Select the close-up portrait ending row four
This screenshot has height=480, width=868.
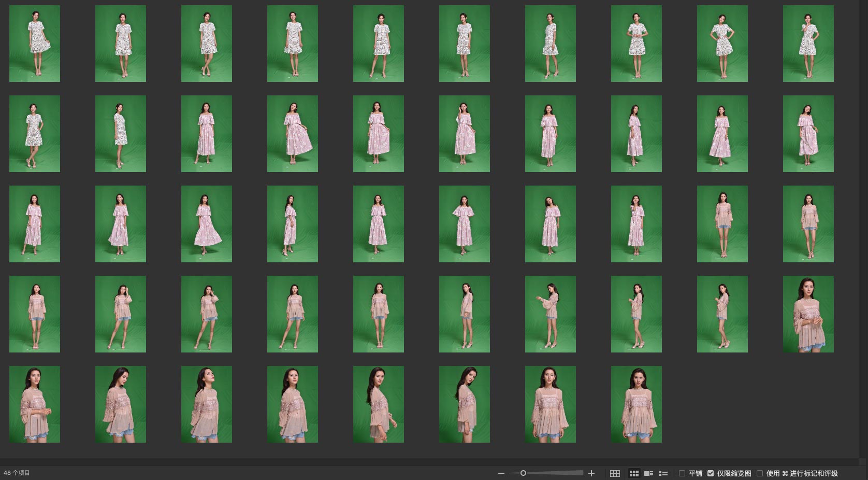(808, 314)
